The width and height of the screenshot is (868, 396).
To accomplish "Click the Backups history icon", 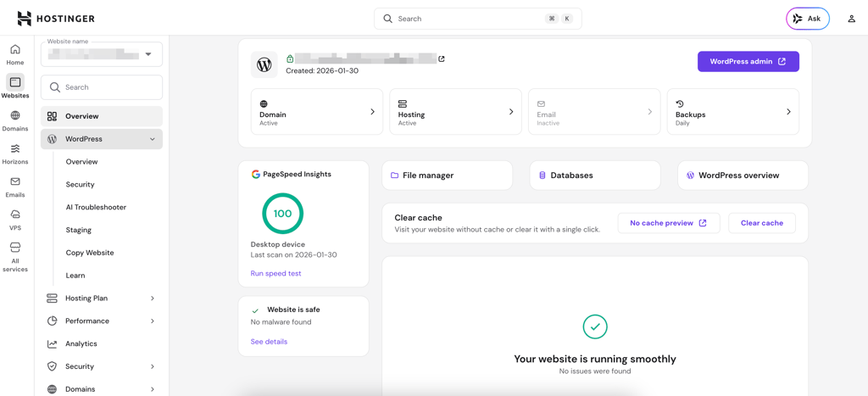I will (680, 103).
